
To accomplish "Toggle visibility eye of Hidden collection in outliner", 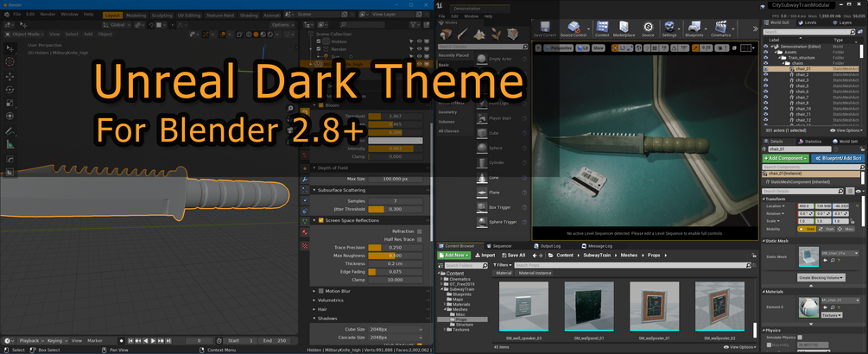I will [419, 41].
